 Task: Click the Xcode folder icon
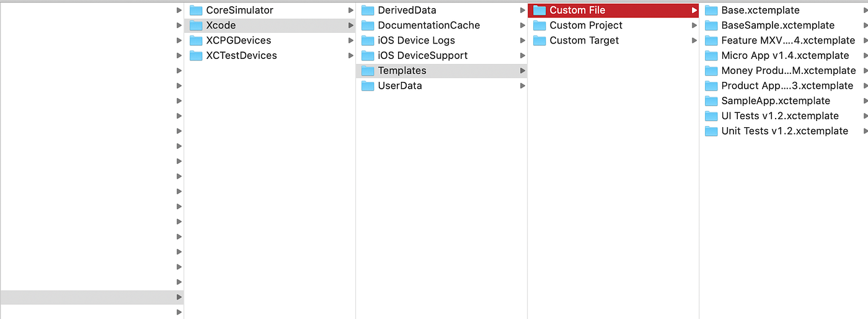point(196,25)
